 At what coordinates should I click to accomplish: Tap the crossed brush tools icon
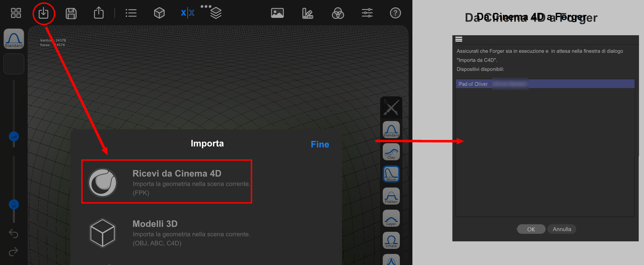(391, 108)
